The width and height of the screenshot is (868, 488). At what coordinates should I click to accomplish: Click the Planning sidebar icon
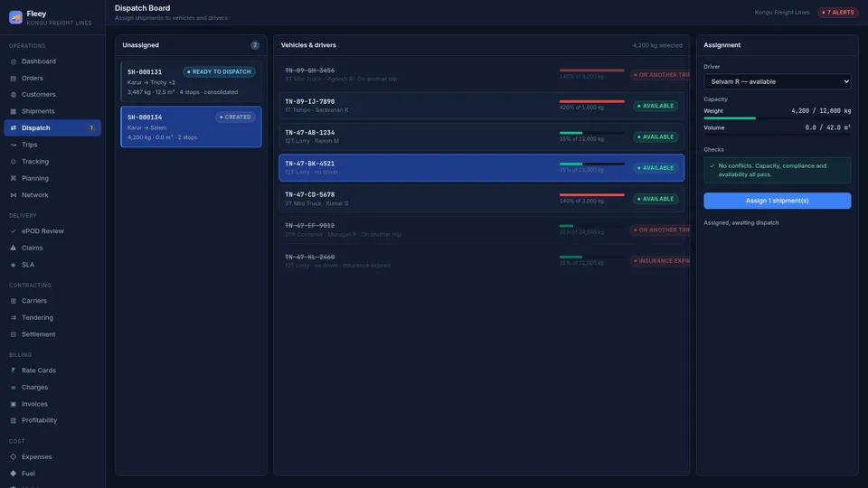pos(14,178)
